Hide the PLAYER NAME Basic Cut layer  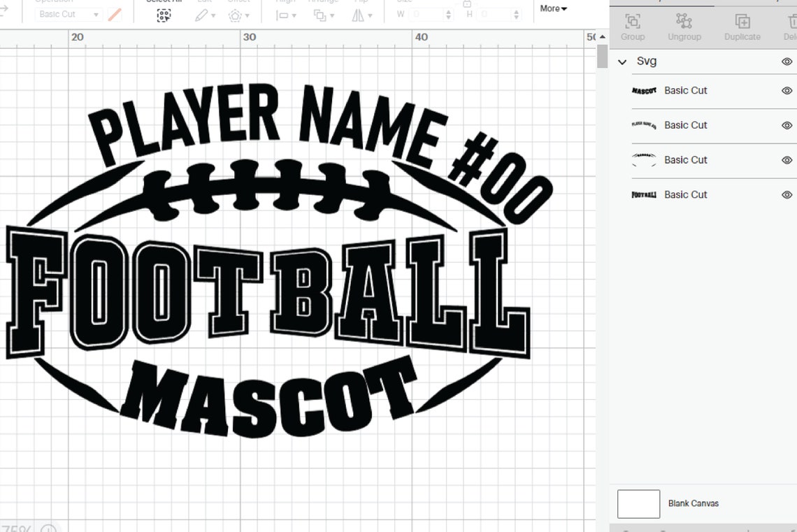point(787,125)
